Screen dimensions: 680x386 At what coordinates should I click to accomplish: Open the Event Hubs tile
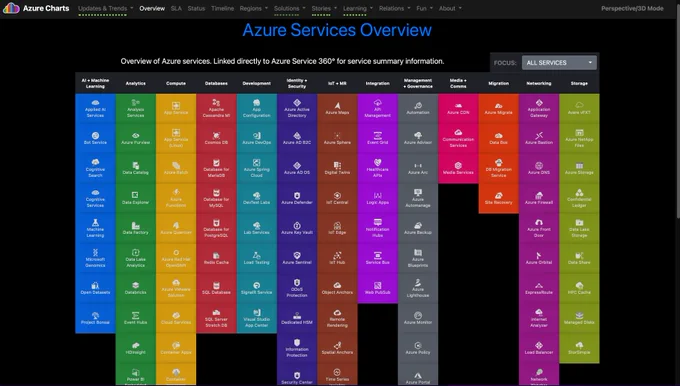(136, 318)
